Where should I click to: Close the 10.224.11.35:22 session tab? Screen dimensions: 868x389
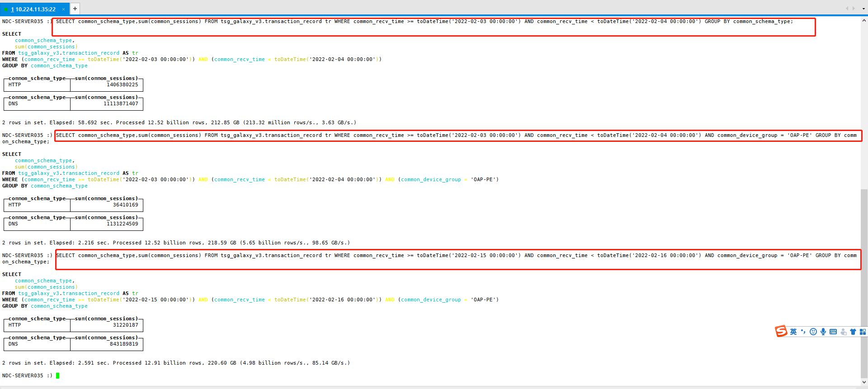[63, 9]
